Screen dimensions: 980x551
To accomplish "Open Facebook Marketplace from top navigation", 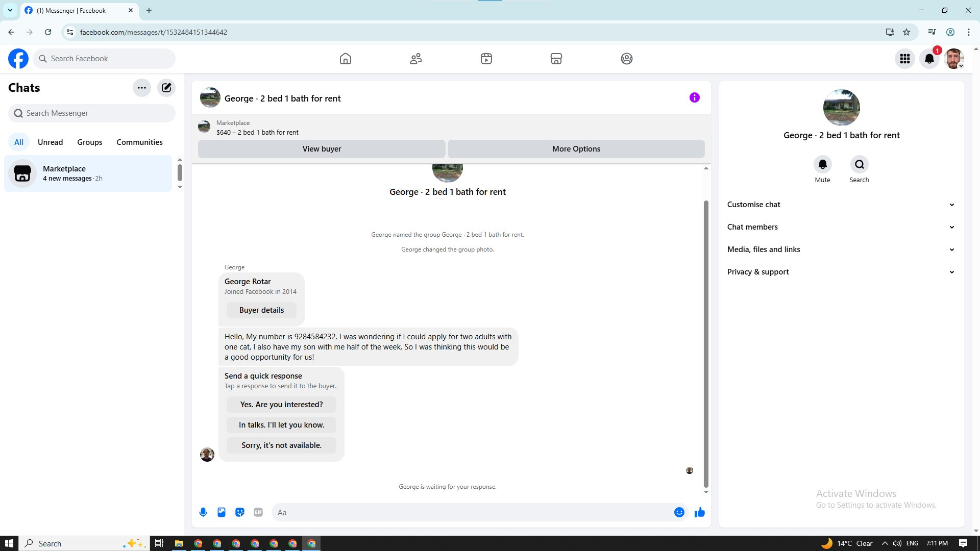I will tap(556, 59).
